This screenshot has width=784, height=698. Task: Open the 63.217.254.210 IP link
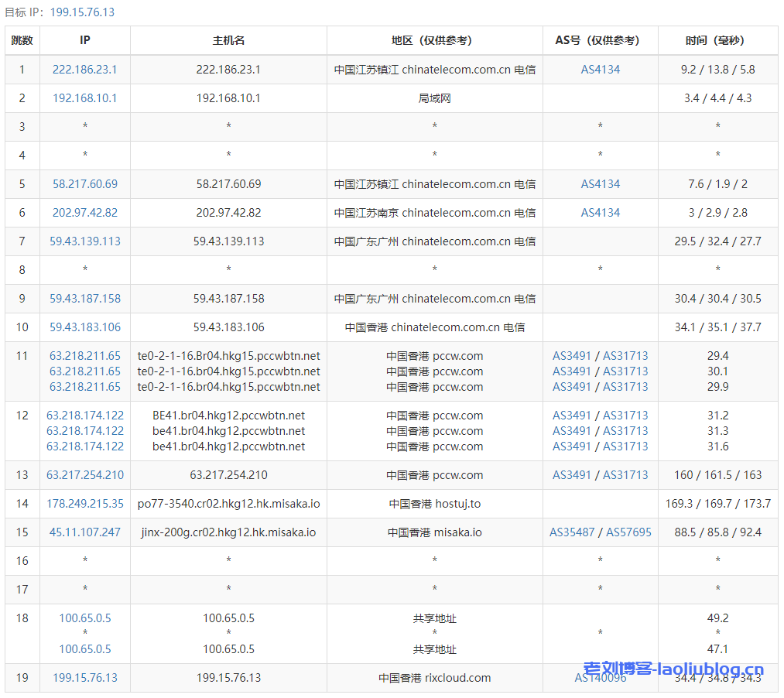[x=85, y=475]
